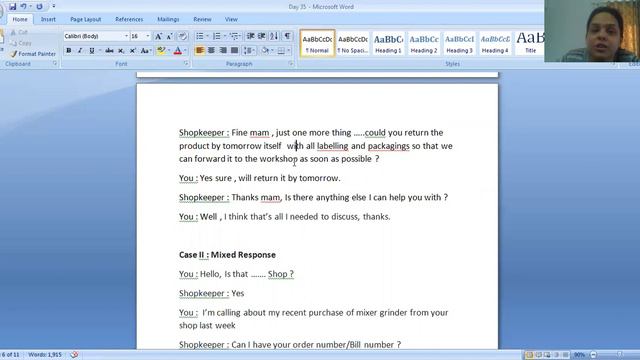Open the Paragraph dialog launcher
640x360 pixels.
tap(291, 64)
